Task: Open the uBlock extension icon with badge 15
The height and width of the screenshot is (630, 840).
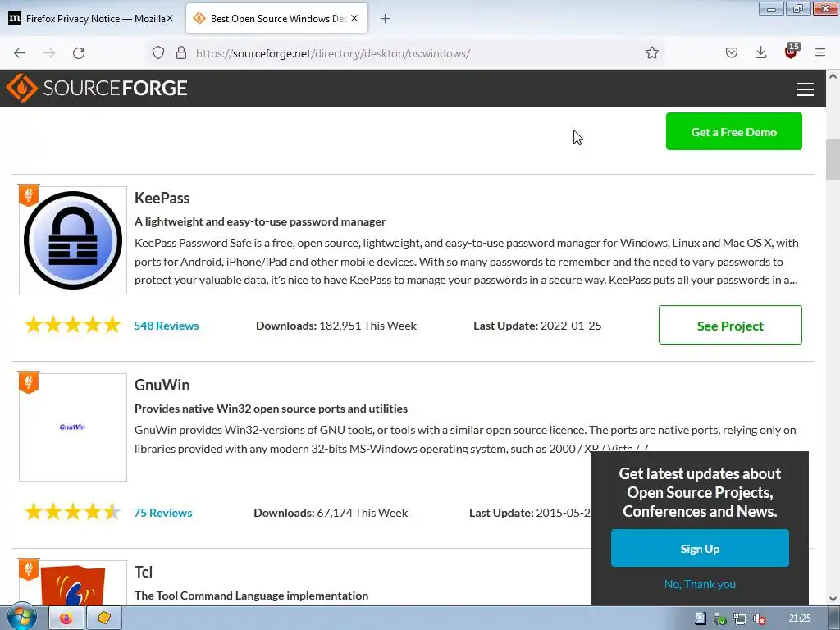Action: tap(792, 51)
